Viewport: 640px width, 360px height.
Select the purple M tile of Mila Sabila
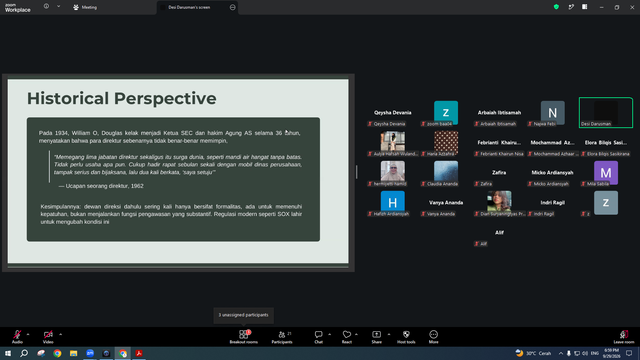coord(606,173)
